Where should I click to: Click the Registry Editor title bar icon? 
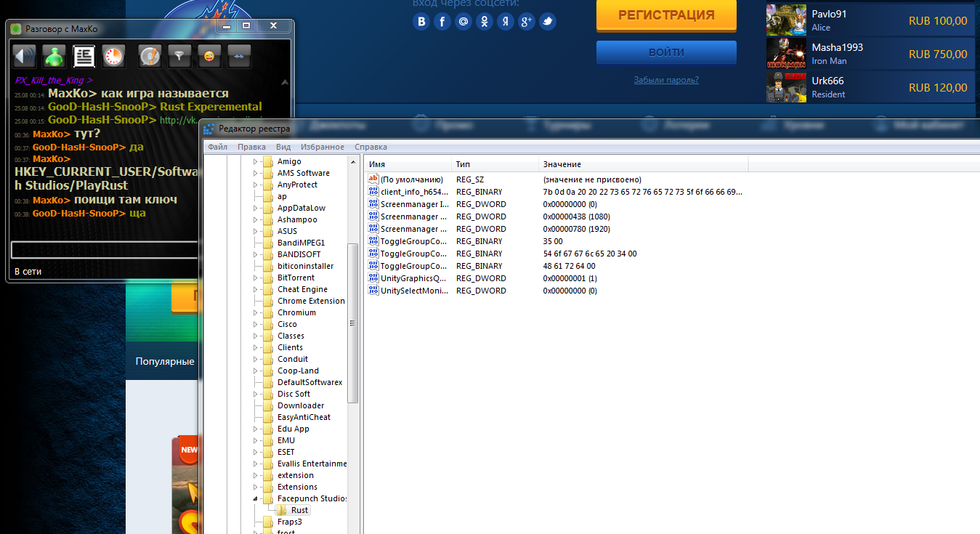coord(209,129)
